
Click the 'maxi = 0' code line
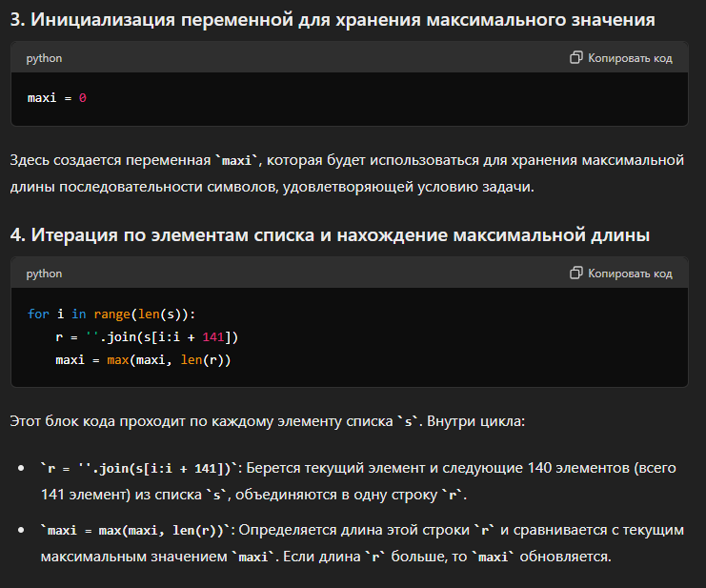57,98
